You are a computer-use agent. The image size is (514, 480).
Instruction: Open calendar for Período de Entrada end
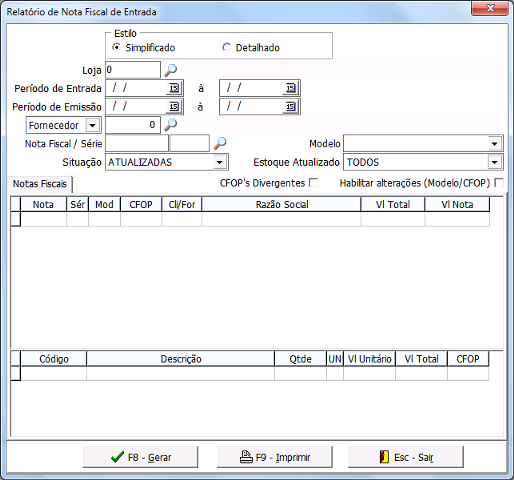click(291, 88)
